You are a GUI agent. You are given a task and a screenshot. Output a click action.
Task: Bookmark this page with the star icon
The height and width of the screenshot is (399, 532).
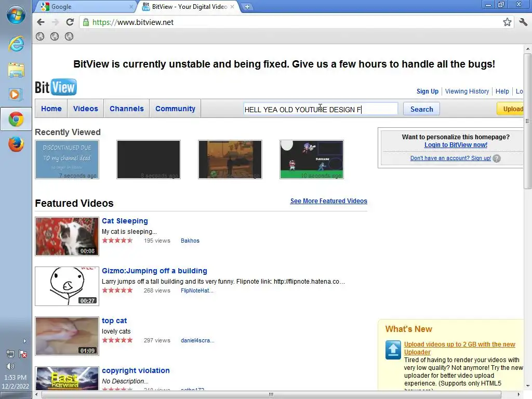coord(507,22)
